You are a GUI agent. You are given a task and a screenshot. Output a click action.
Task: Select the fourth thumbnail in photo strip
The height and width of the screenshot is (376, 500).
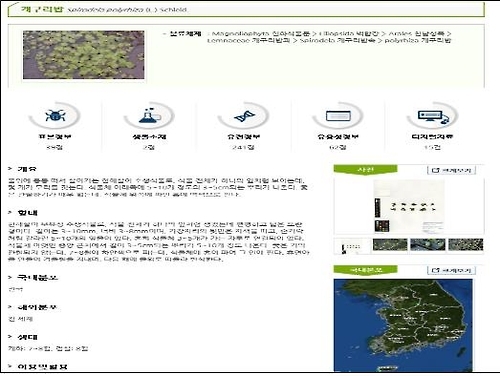(466, 245)
